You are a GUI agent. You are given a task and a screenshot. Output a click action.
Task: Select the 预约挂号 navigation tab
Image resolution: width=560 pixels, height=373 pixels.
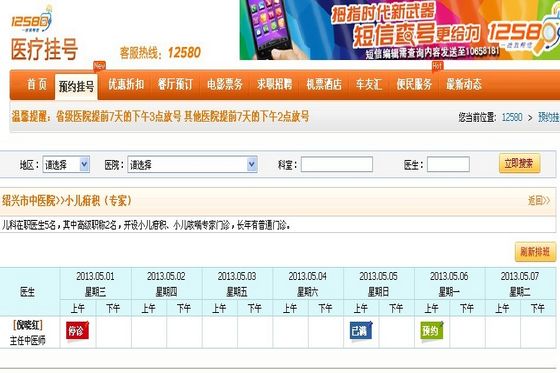(76, 86)
